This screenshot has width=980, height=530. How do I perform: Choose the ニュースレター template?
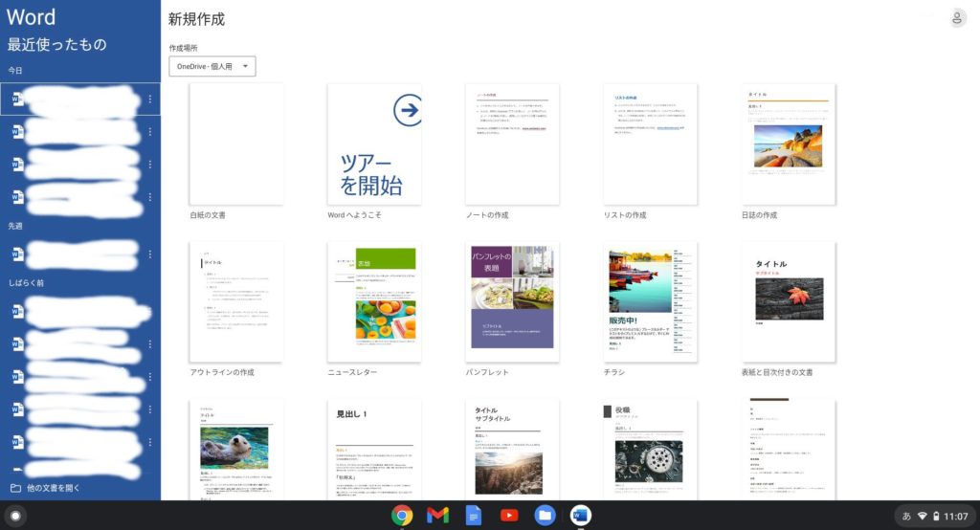click(374, 302)
